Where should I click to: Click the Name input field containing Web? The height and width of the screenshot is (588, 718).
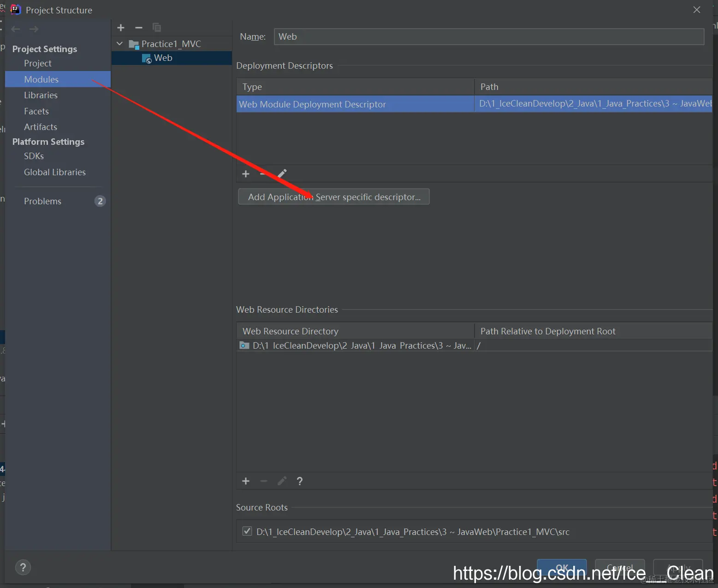pos(489,36)
